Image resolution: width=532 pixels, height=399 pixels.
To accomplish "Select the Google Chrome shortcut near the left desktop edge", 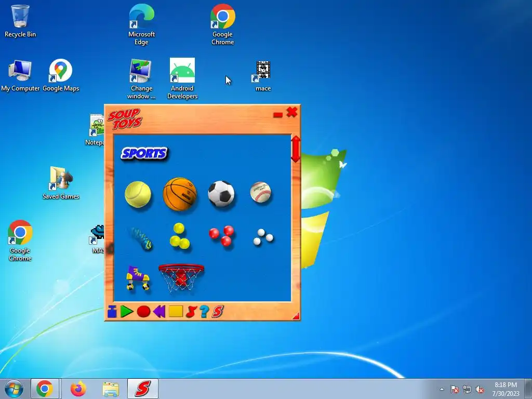I will pos(20,241).
